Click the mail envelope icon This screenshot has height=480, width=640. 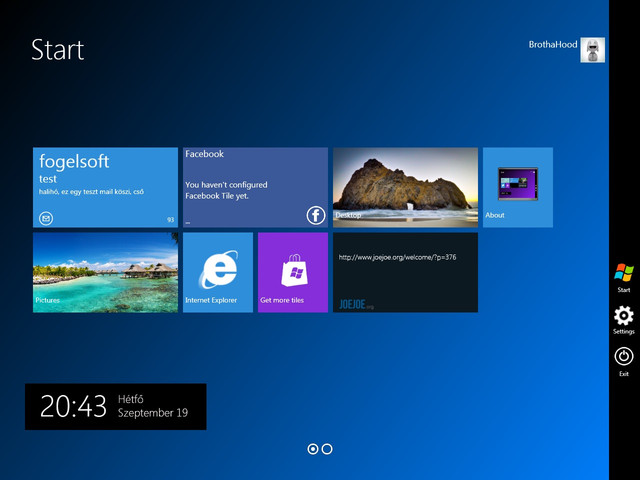46,218
